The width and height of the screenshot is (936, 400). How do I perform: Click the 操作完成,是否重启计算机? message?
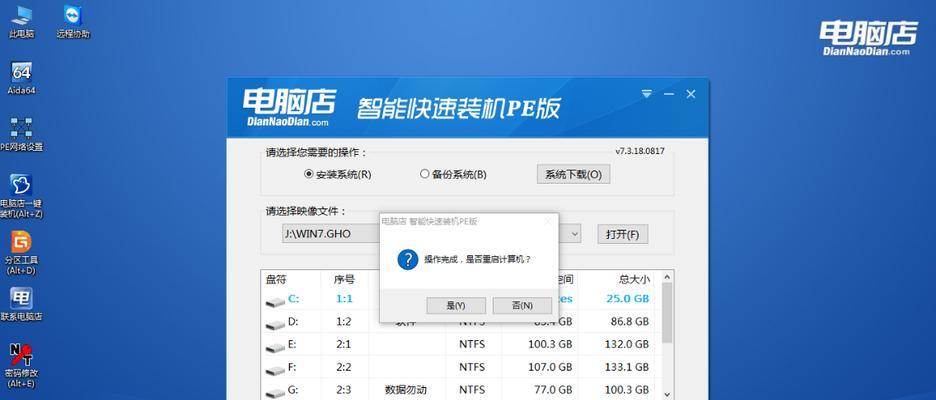point(478,260)
